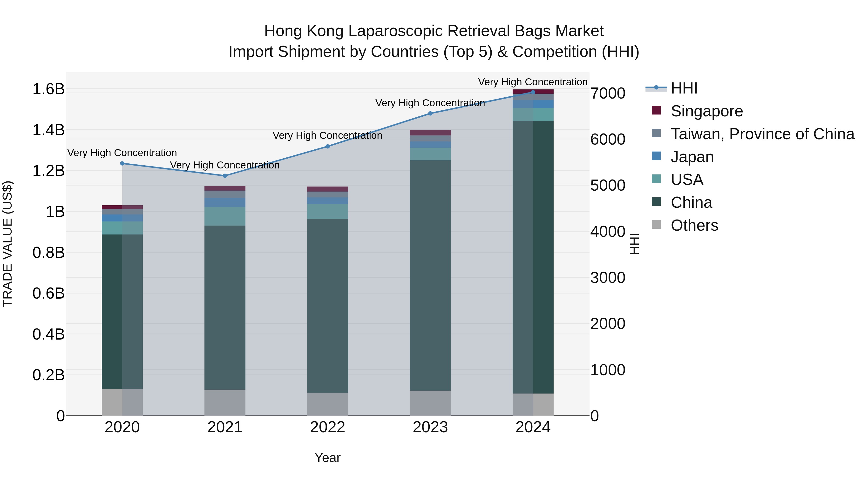The height and width of the screenshot is (488, 868).
Task: Click the 1B y-axis tick label
Action: (x=55, y=212)
